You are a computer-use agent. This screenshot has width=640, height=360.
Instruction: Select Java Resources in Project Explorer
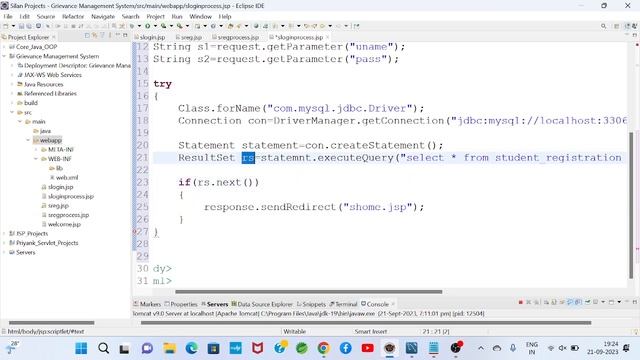click(x=40, y=84)
